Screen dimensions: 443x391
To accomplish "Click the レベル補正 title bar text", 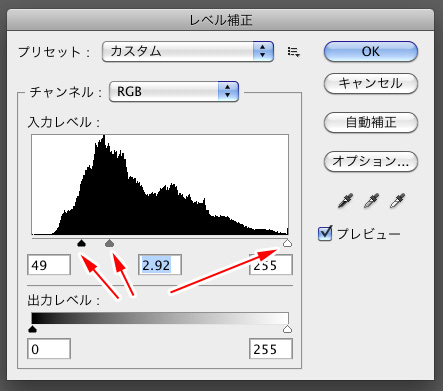I will (x=221, y=20).
